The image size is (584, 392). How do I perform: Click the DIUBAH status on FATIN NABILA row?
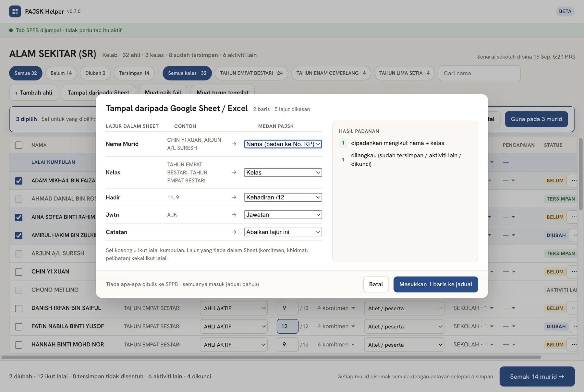click(556, 326)
